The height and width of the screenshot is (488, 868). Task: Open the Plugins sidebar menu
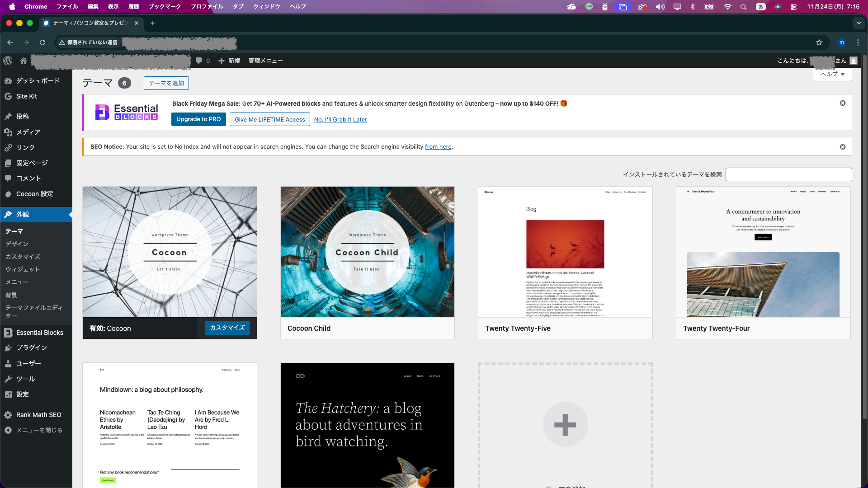(32, 347)
